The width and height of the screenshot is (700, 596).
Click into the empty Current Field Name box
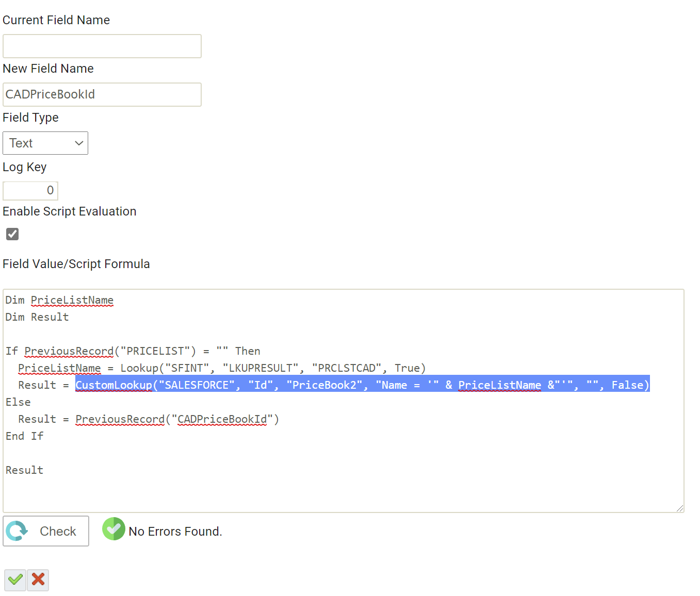[102, 46]
